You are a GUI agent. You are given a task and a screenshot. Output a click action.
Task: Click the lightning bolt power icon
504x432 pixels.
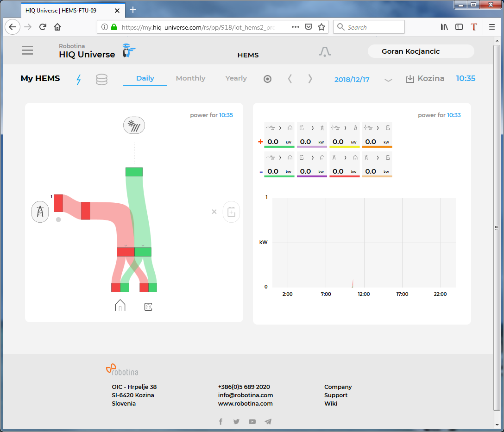pos(78,79)
